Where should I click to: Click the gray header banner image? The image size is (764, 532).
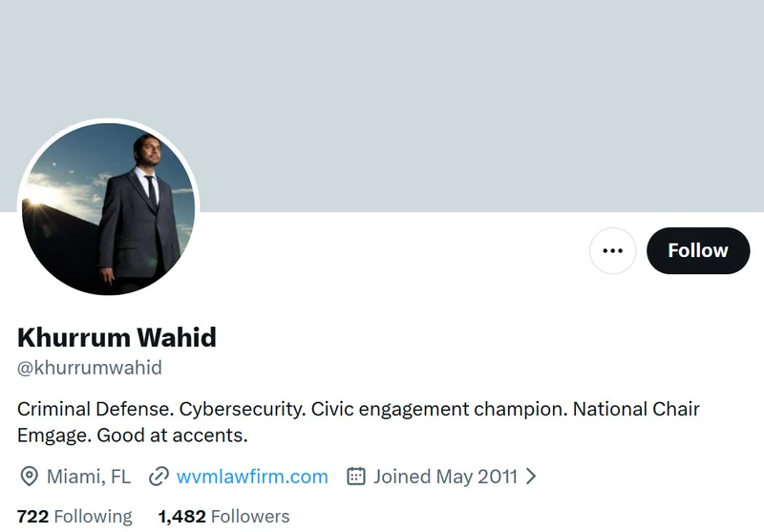[382, 106]
